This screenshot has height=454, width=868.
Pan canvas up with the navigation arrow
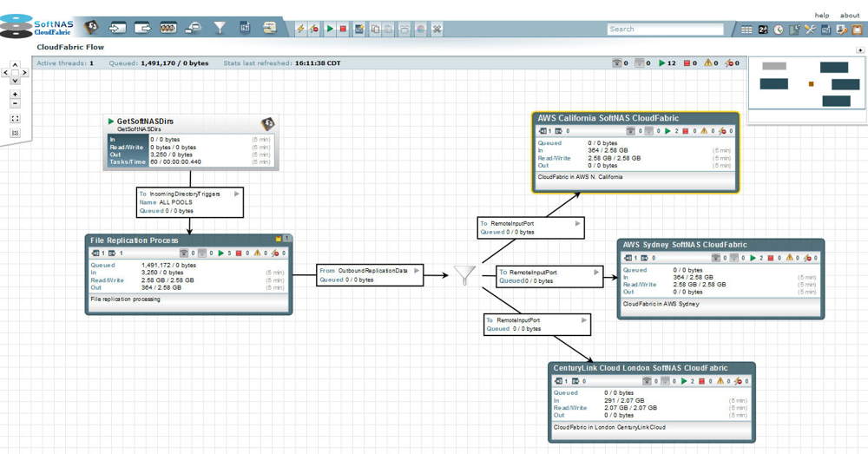[x=15, y=65]
